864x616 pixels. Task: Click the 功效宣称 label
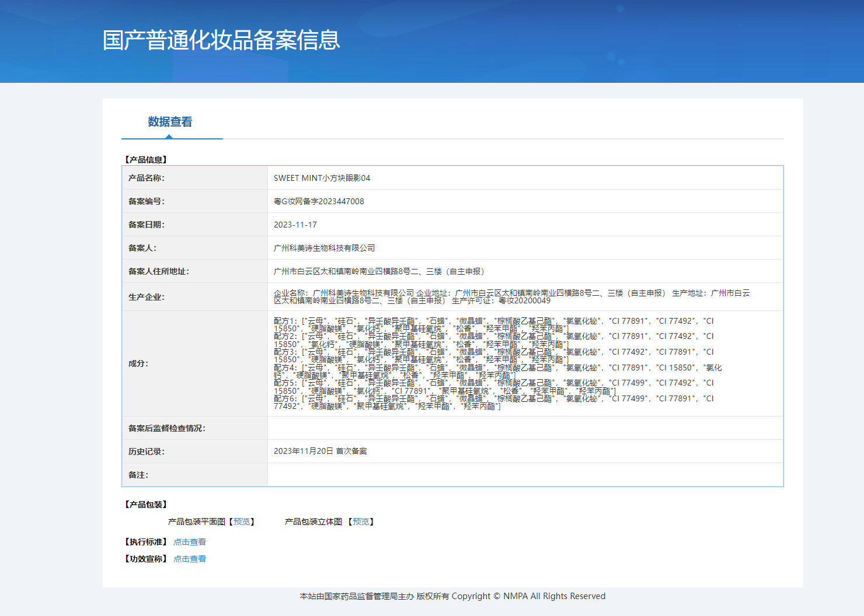[x=146, y=559]
